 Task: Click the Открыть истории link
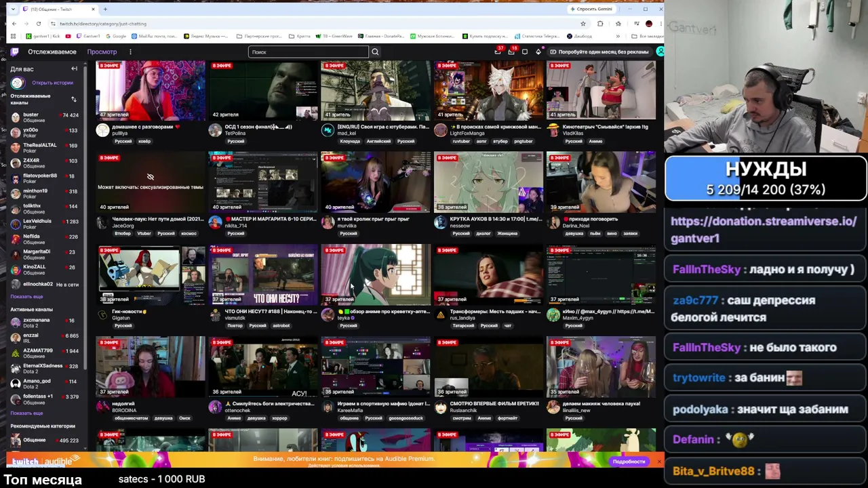(x=52, y=83)
